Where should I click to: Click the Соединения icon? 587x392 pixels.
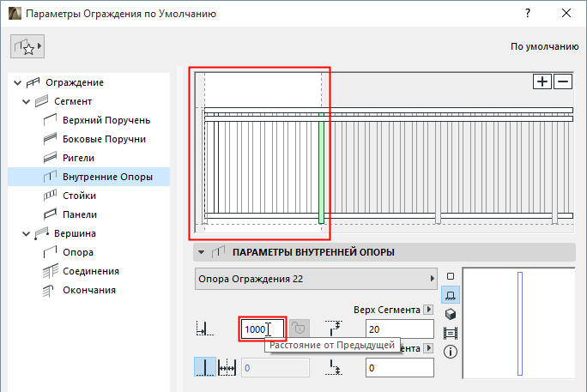[50, 271]
